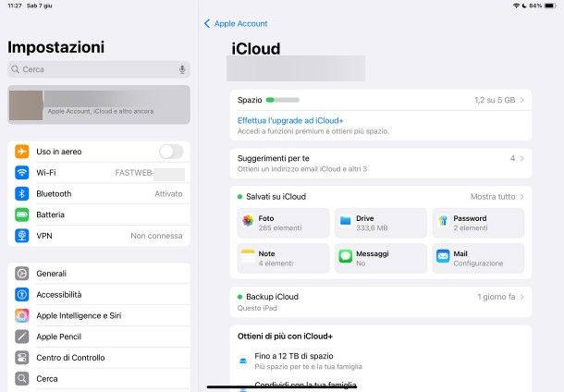Expand Mostra tutto chevron
Image resolution: width=564 pixels, height=392 pixels.
click(x=521, y=197)
